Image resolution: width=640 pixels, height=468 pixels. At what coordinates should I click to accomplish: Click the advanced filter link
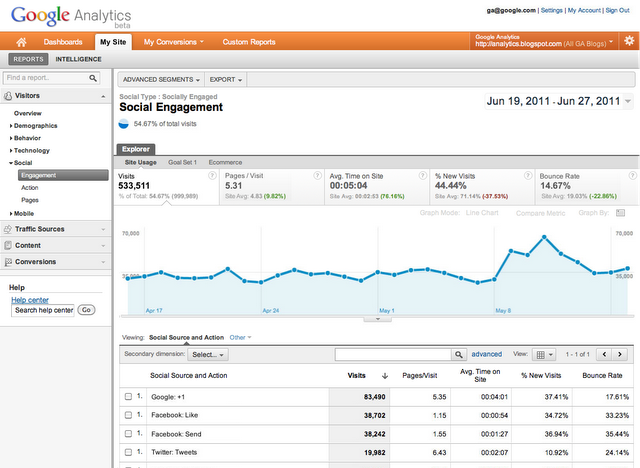[487, 354]
